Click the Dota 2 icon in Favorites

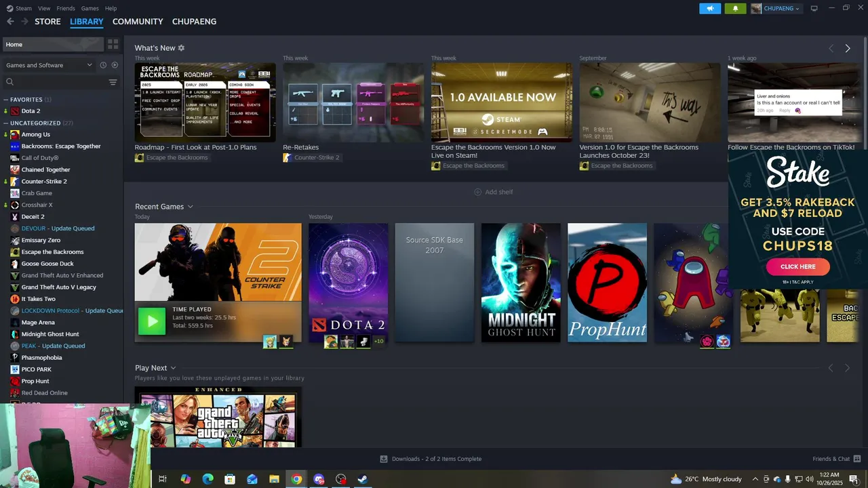15,110
